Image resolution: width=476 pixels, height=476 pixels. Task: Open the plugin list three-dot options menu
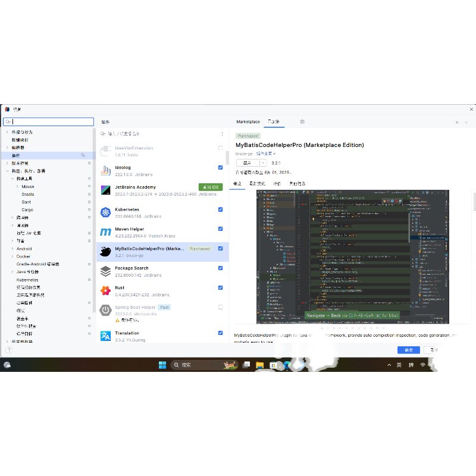[222, 133]
